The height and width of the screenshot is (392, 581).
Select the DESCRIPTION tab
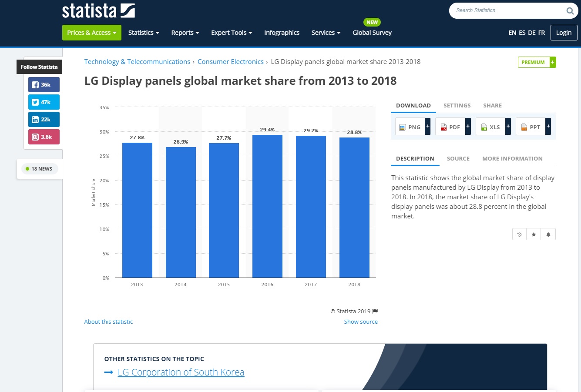point(415,159)
